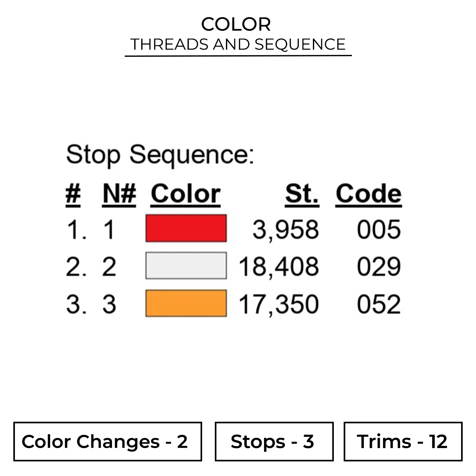Click stitch count 3,958
The width and height of the screenshot is (476, 476).
[x=286, y=229]
